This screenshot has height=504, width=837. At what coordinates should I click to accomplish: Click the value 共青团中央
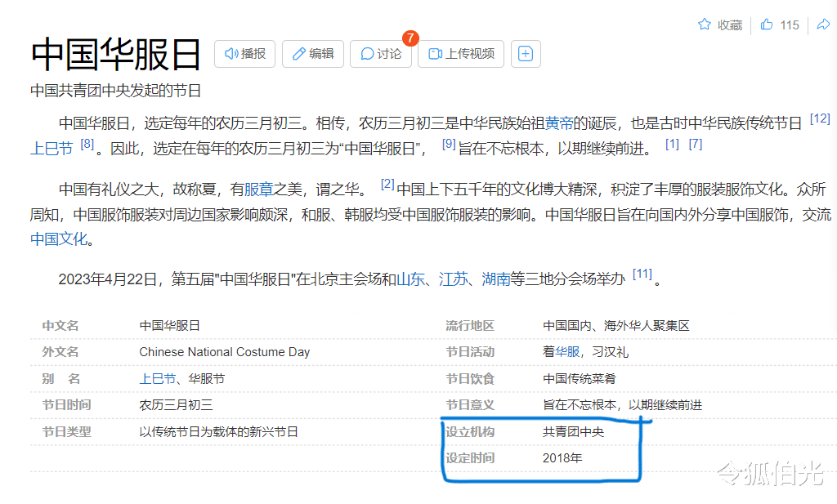(573, 432)
